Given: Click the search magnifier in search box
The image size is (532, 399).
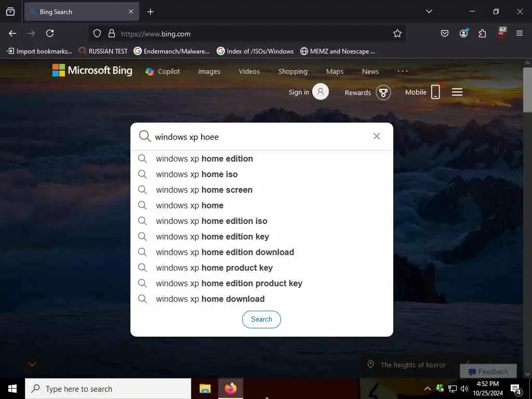Looking at the screenshot, I should coord(144,137).
